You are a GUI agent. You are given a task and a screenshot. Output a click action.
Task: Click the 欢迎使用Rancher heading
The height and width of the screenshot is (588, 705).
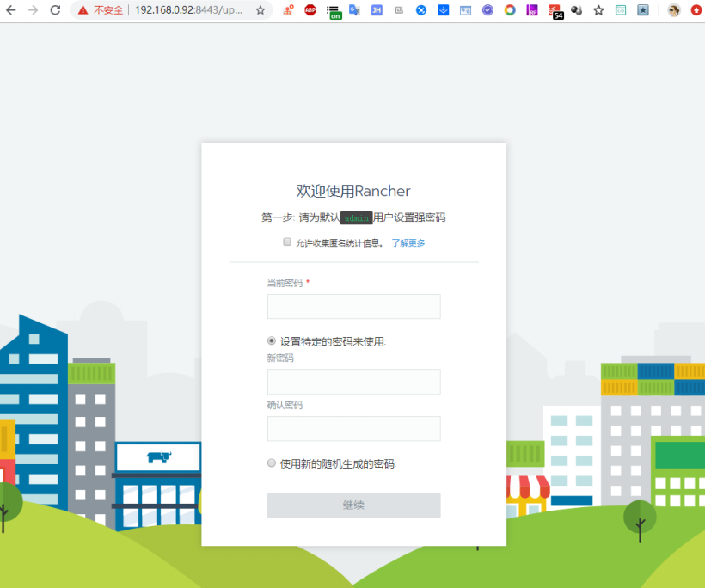pos(353,191)
